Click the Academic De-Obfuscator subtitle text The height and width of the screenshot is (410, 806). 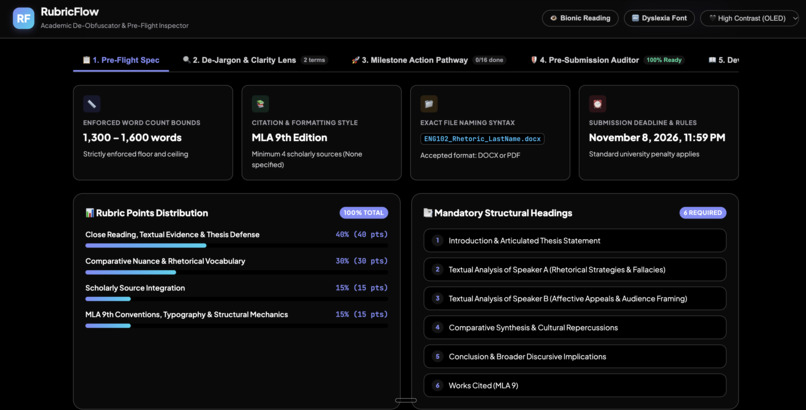[x=115, y=26]
